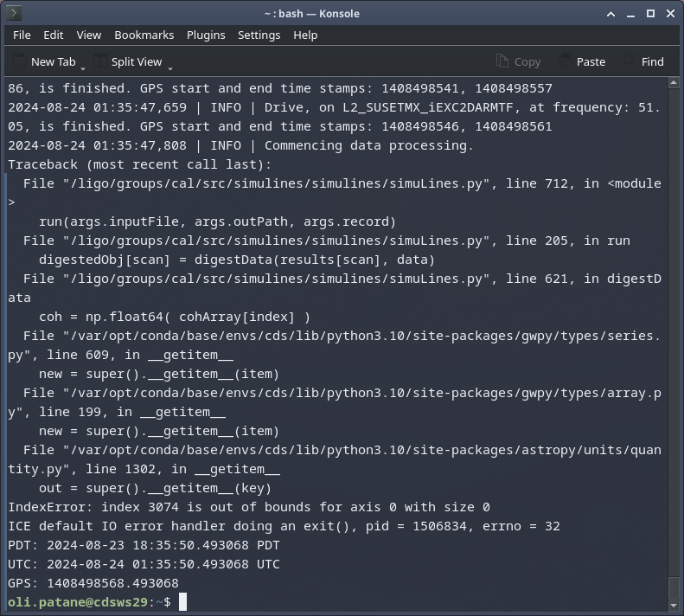Click the "ICE default IO error handler" line

pyautogui.click(x=284, y=526)
